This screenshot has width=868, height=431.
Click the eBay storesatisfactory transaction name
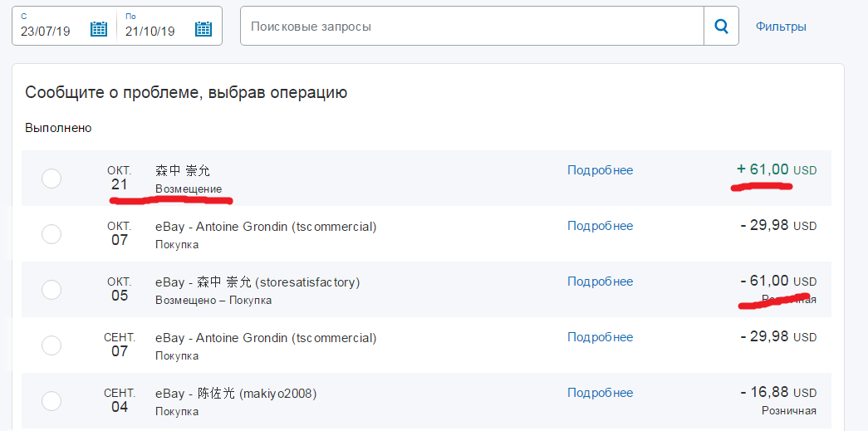(x=257, y=282)
